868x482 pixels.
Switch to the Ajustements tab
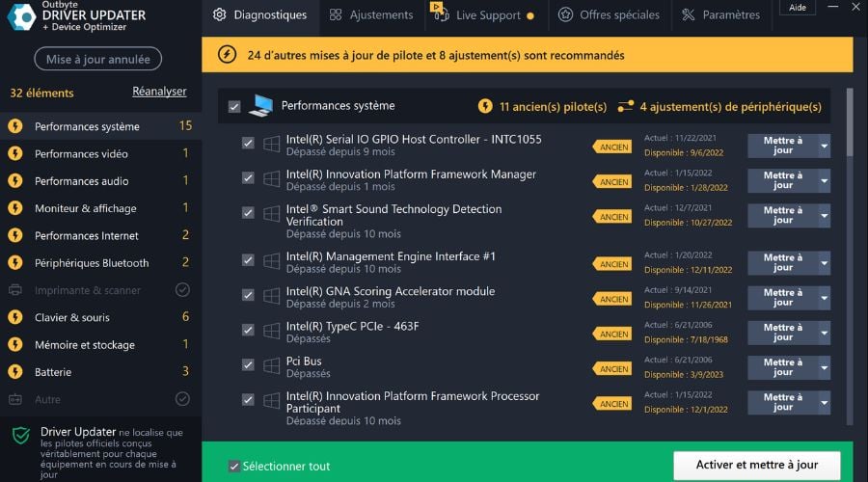(370, 15)
